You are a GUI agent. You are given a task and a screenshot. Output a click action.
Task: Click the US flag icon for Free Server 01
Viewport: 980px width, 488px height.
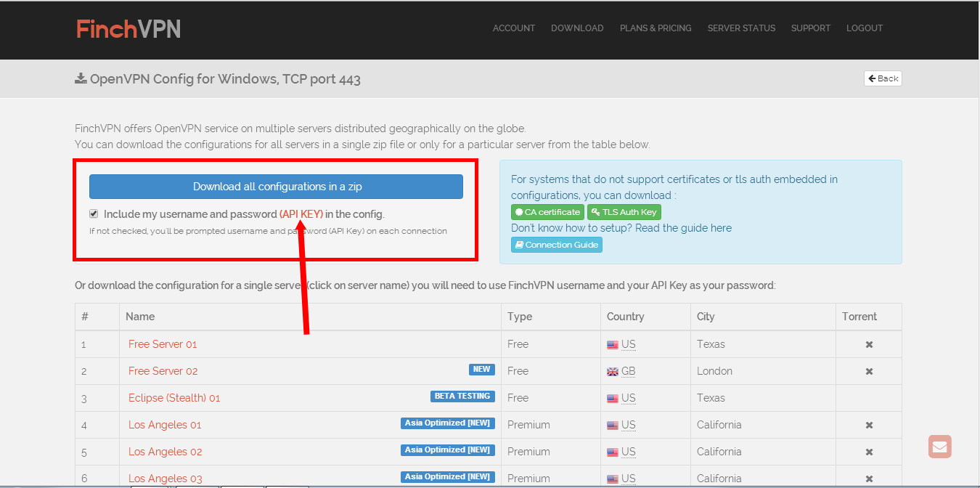coord(613,345)
